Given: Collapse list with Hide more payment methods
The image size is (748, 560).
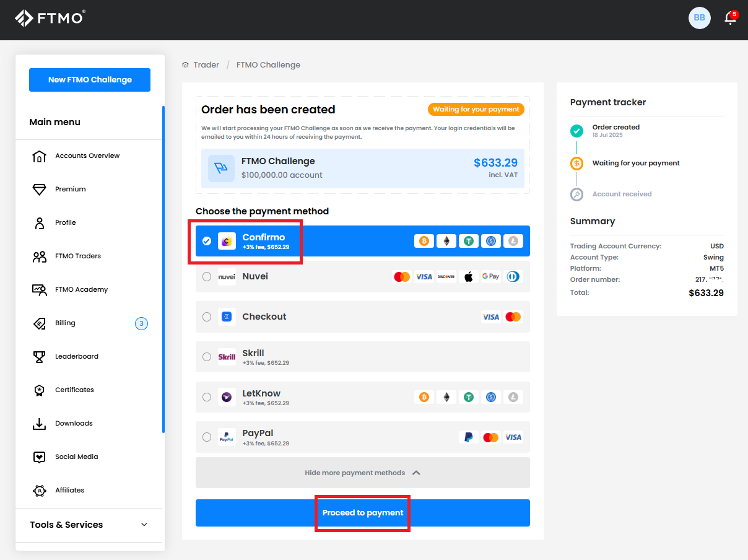Looking at the screenshot, I should [363, 473].
